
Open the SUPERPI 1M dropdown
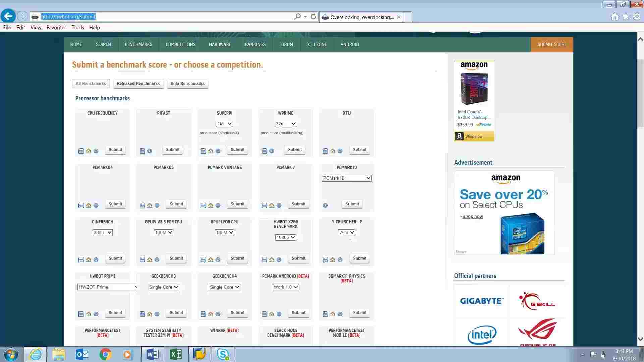pos(224,124)
